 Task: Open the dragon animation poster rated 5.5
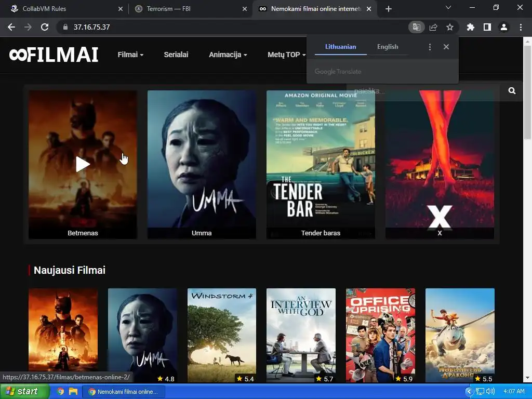460,335
